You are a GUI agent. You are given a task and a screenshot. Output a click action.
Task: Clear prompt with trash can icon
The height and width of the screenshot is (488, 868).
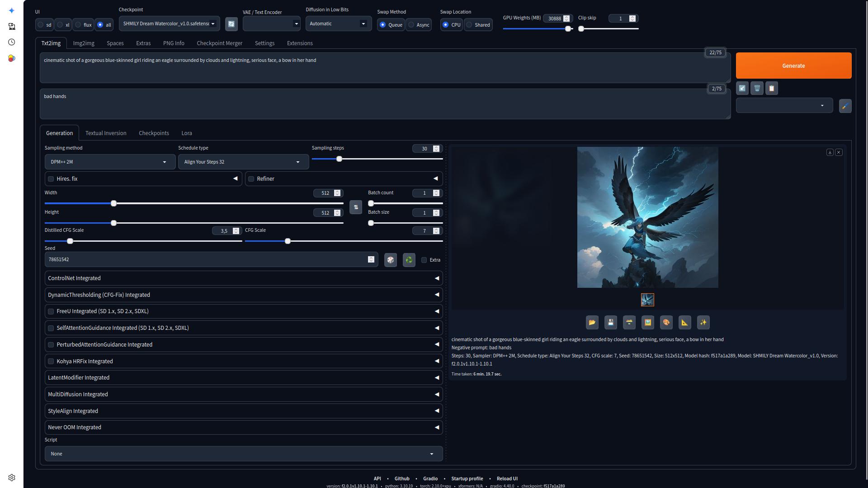tap(757, 88)
